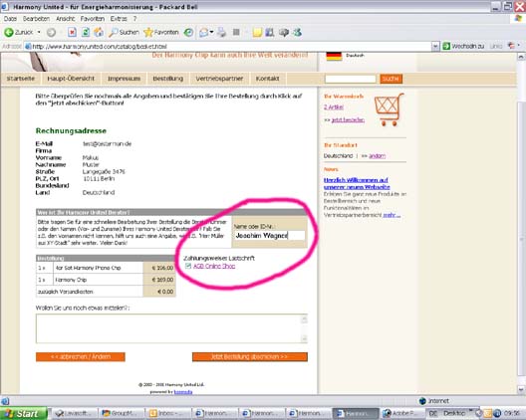Switch to Adobe P... taskbar window

coord(401,413)
